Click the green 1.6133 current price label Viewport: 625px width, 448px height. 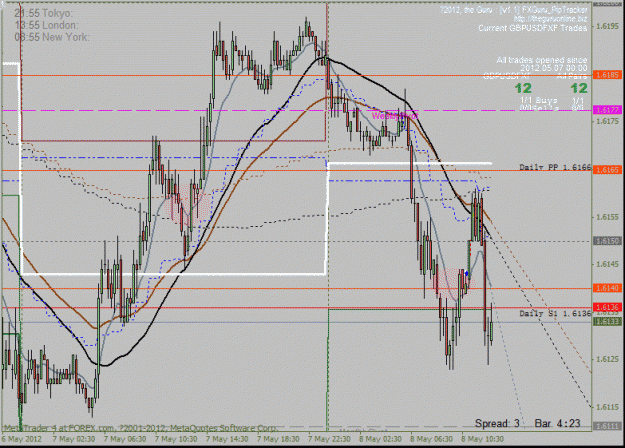coord(607,321)
